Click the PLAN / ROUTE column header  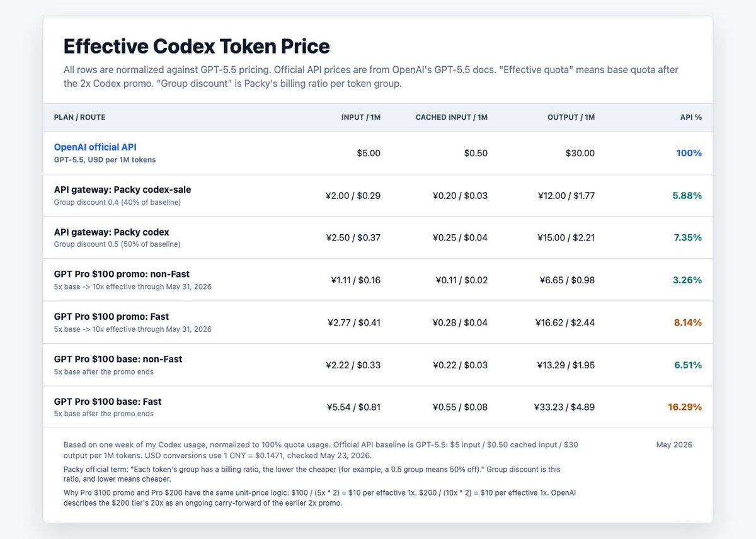coord(80,117)
